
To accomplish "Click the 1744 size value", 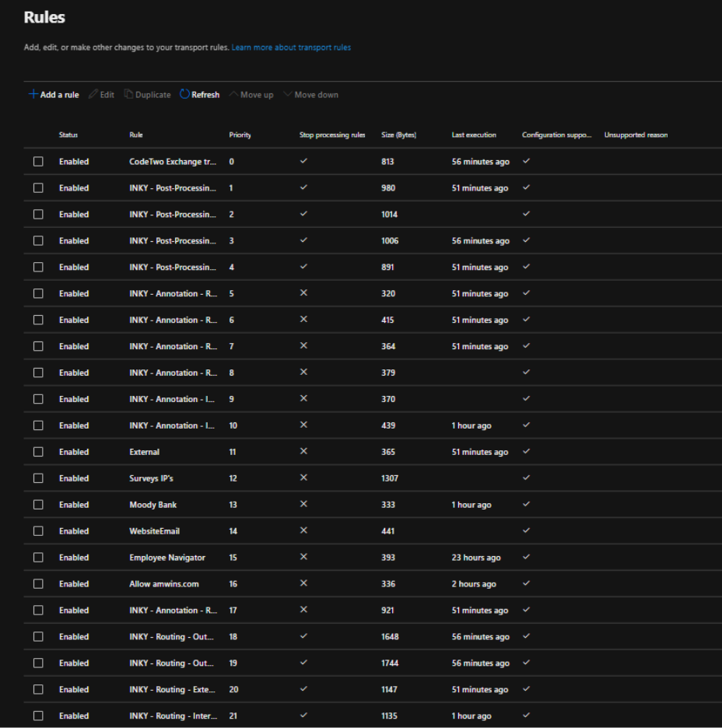I will tap(390, 663).
